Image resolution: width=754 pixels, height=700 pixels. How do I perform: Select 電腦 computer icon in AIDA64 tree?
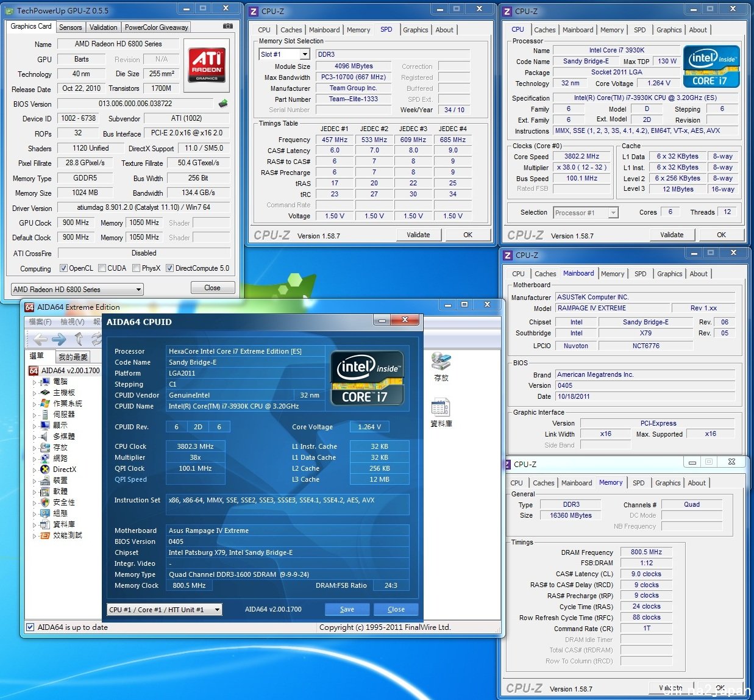click(44, 382)
